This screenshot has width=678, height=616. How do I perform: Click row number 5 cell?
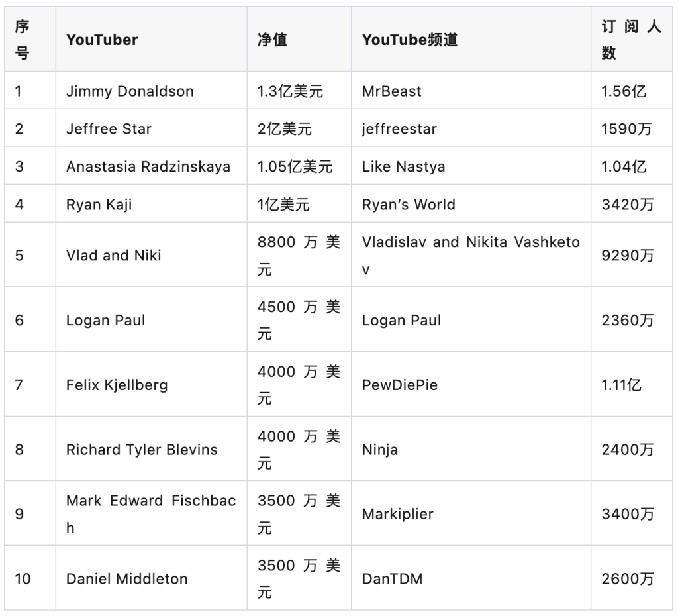tap(30, 255)
